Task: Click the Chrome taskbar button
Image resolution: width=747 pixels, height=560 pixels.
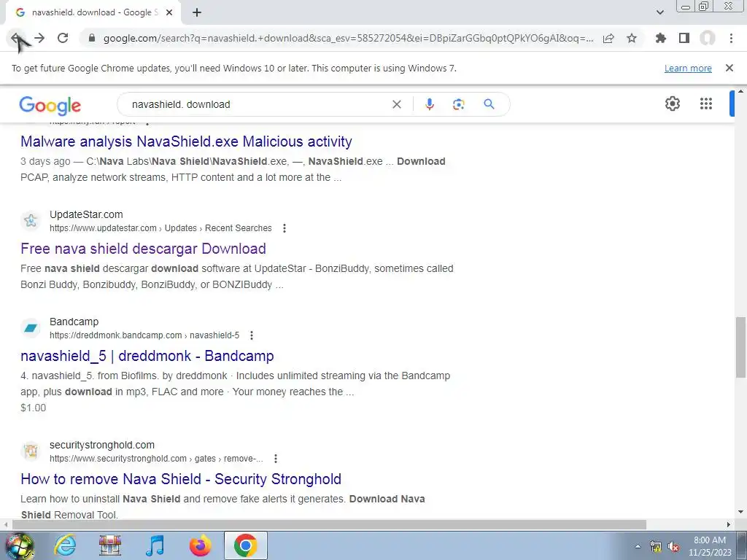Action: (245, 545)
